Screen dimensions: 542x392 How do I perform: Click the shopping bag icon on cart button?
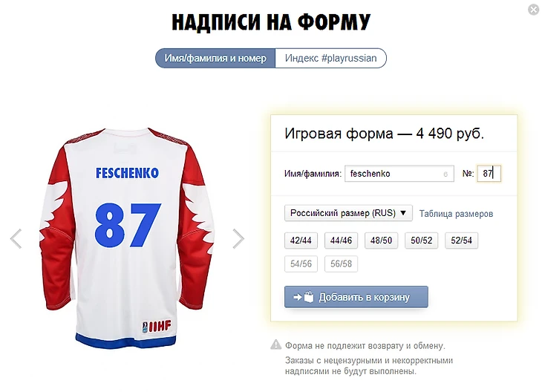[x=309, y=296]
